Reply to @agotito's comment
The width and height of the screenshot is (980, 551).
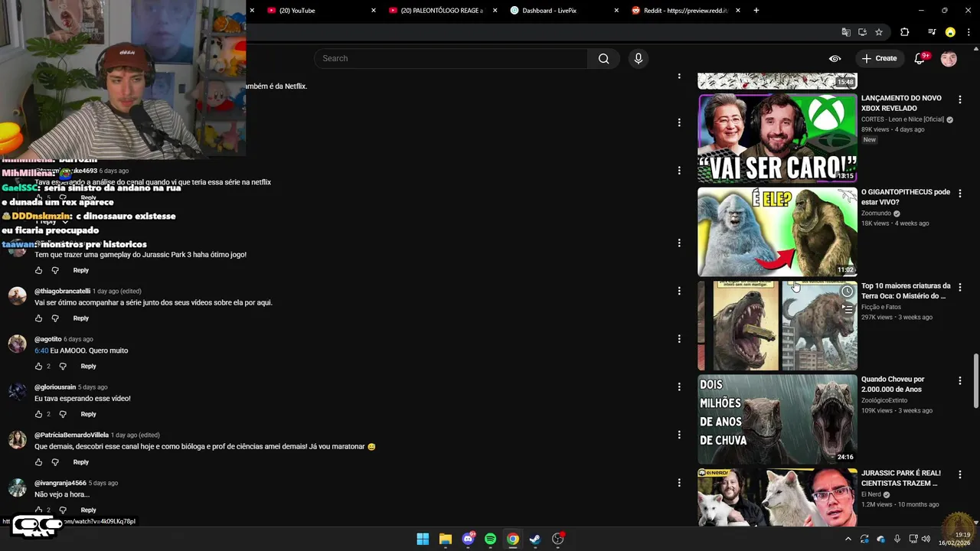tap(88, 366)
